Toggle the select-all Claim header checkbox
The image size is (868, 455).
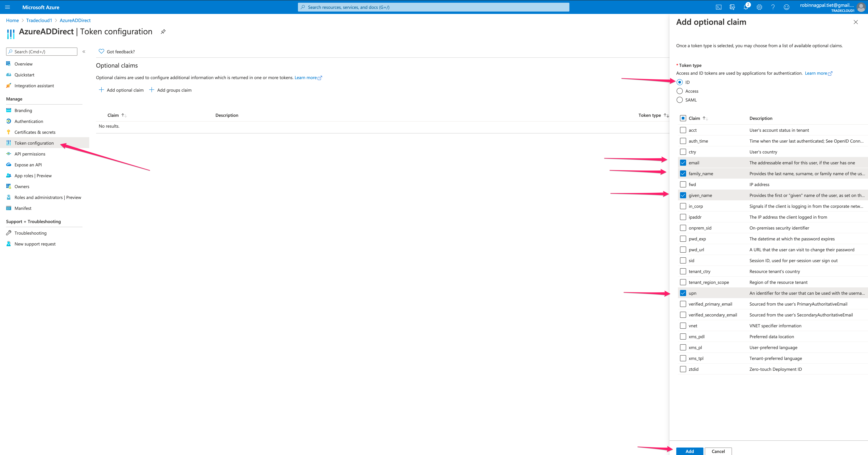click(x=683, y=118)
